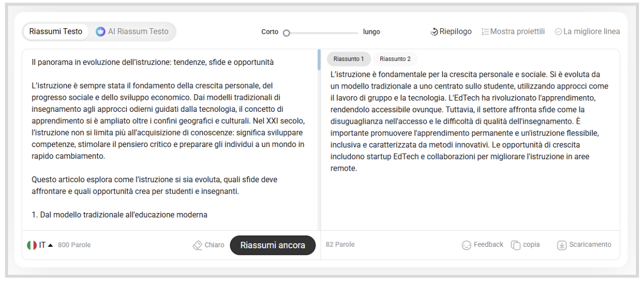Image resolution: width=644 pixels, height=281 pixels.
Task: Click the crown icon beside AI Riassum Testo
Action: pos(101,31)
